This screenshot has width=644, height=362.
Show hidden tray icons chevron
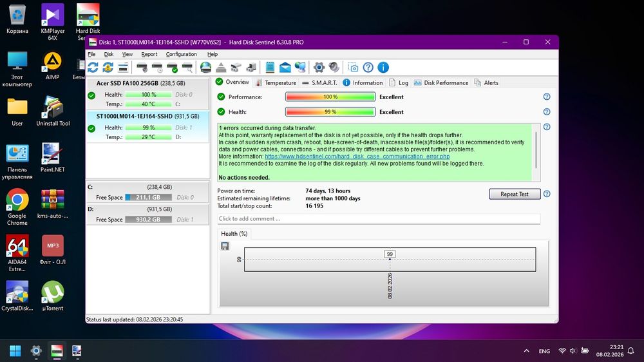tap(526, 351)
